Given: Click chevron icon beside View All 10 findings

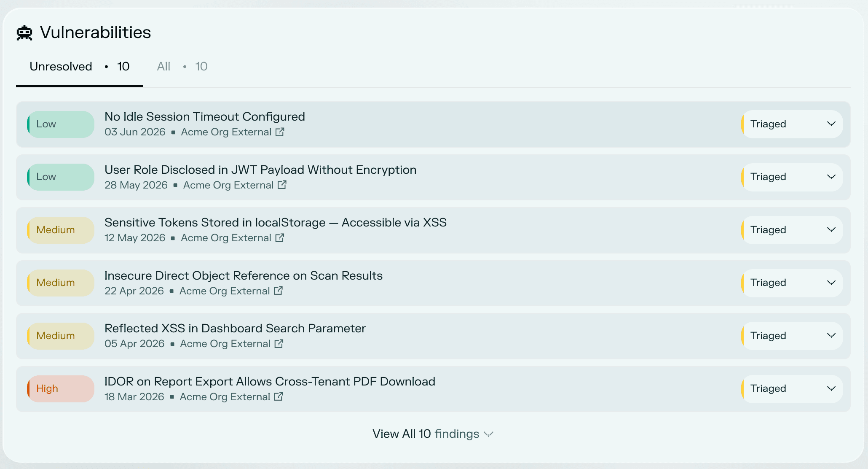Looking at the screenshot, I should coord(488,434).
